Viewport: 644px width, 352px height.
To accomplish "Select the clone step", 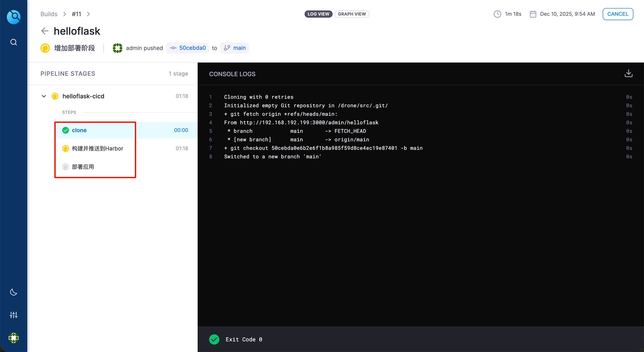I will [x=79, y=130].
